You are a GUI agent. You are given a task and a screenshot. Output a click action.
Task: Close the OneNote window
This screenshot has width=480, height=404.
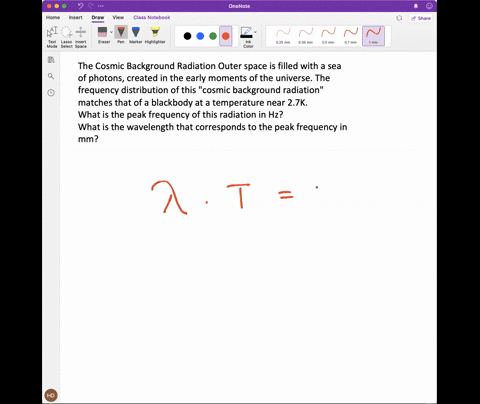[49, 6]
